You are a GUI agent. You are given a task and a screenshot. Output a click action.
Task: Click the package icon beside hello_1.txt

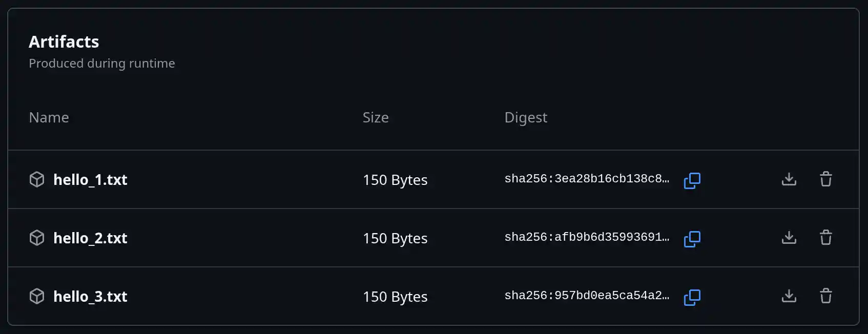(x=37, y=180)
